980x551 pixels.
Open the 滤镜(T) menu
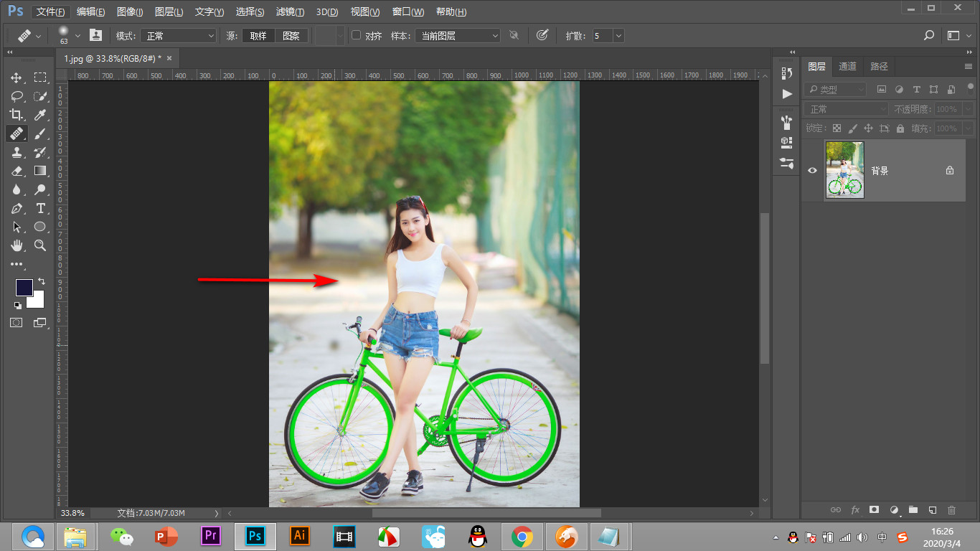click(290, 11)
